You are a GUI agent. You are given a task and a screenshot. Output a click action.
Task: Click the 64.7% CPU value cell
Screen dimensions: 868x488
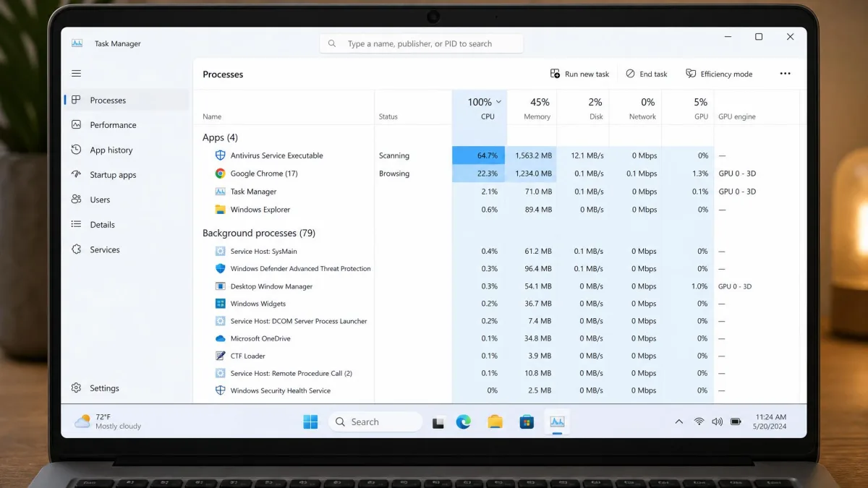(x=479, y=155)
